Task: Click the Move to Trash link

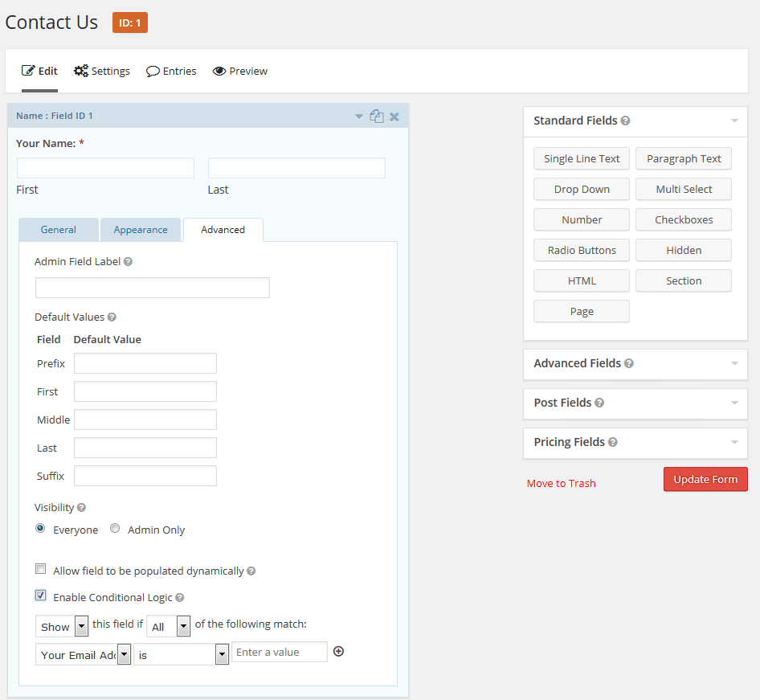Action: pos(561,484)
